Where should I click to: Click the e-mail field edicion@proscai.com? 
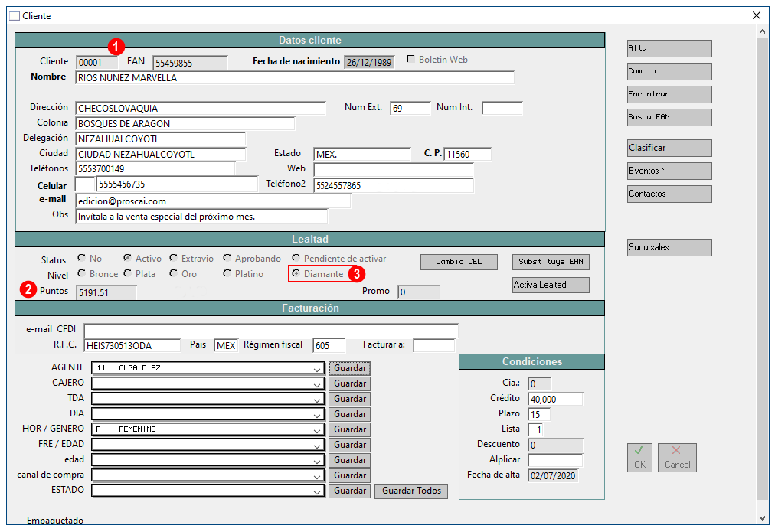click(x=213, y=201)
